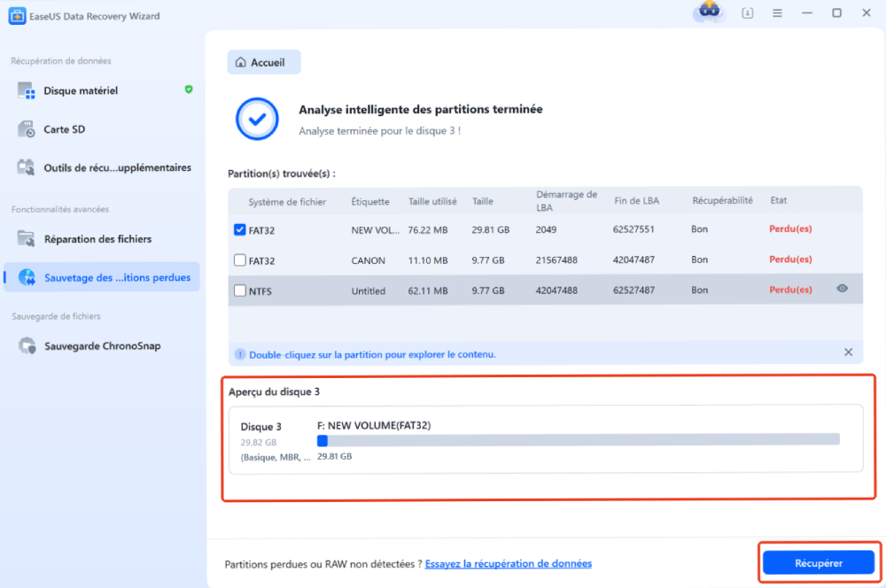This screenshot has height=588, width=886.
Task: Open the avatar icon in title bar
Action: (x=709, y=12)
